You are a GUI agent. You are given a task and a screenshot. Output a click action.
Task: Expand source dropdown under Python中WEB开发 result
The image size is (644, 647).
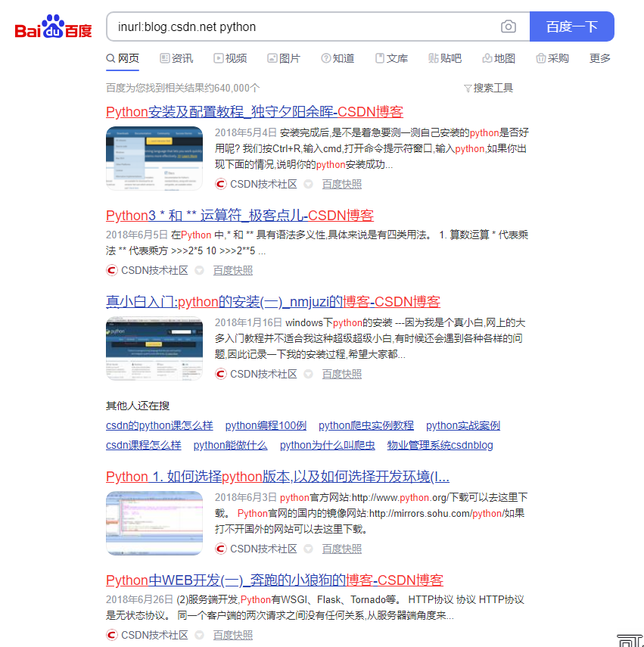(x=199, y=635)
